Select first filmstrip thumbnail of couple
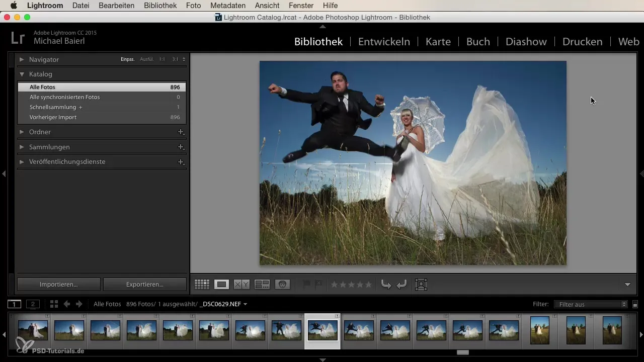 click(33, 330)
